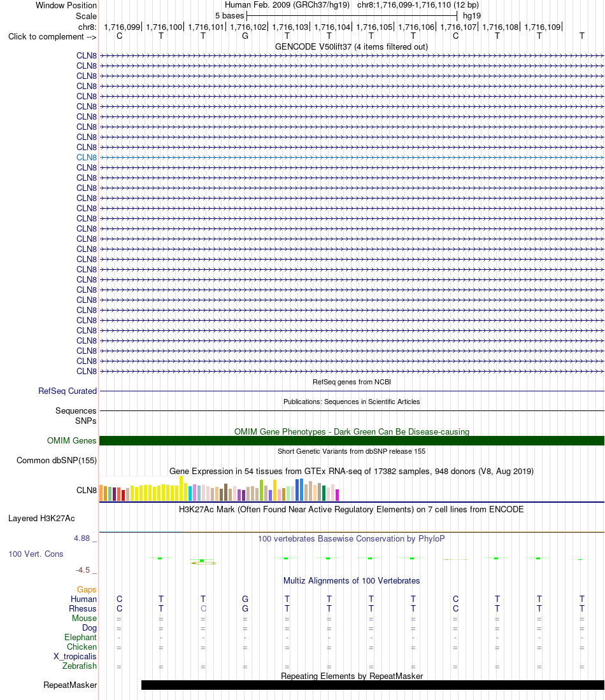The height and width of the screenshot is (700, 605).
Task: Click the 'Mouse' species label
Action: pyautogui.click(x=85, y=619)
